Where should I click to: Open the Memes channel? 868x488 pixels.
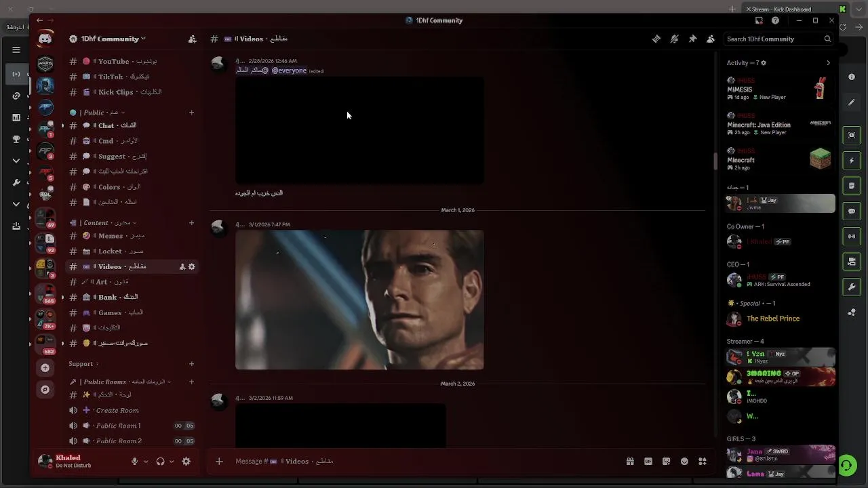coord(132,236)
